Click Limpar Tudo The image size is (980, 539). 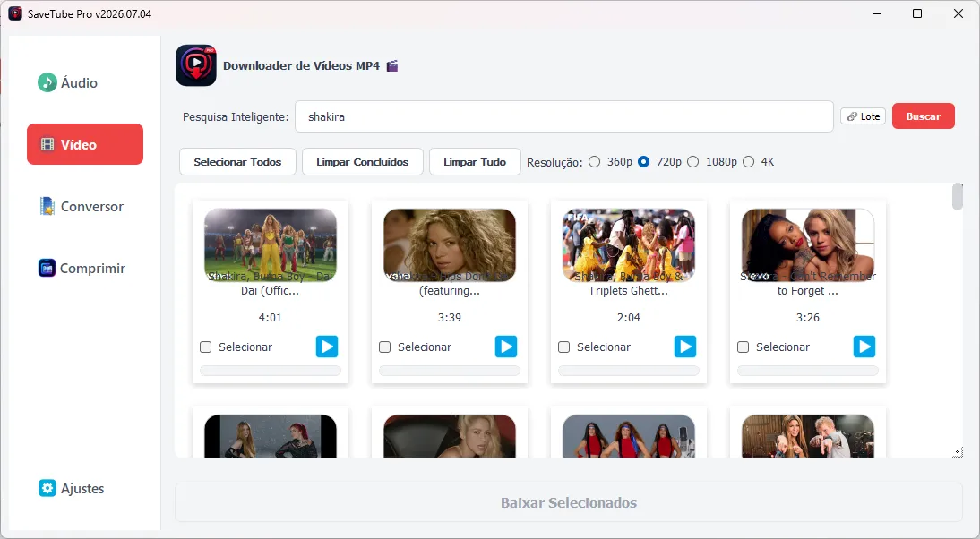[x=475, y=162]
